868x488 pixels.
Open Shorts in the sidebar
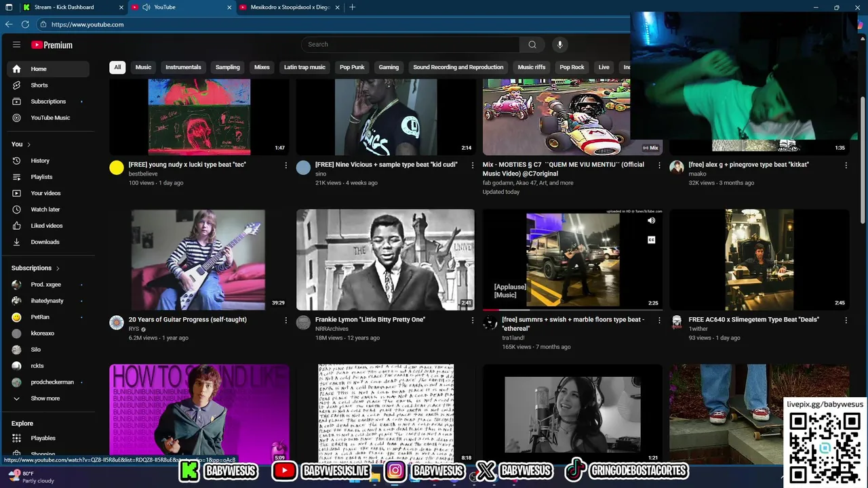click(x=48, y=85)
